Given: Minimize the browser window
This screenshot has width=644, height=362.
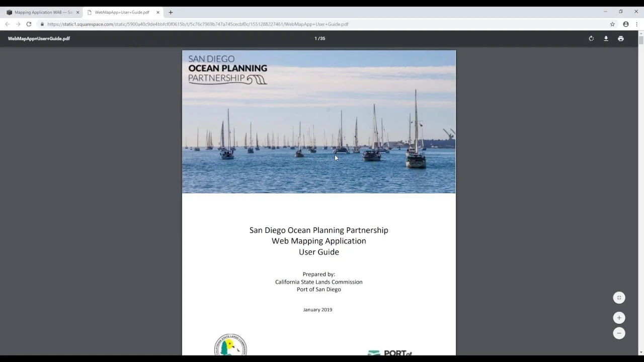Looking at the screenshot, I should (x=605, y=12).
